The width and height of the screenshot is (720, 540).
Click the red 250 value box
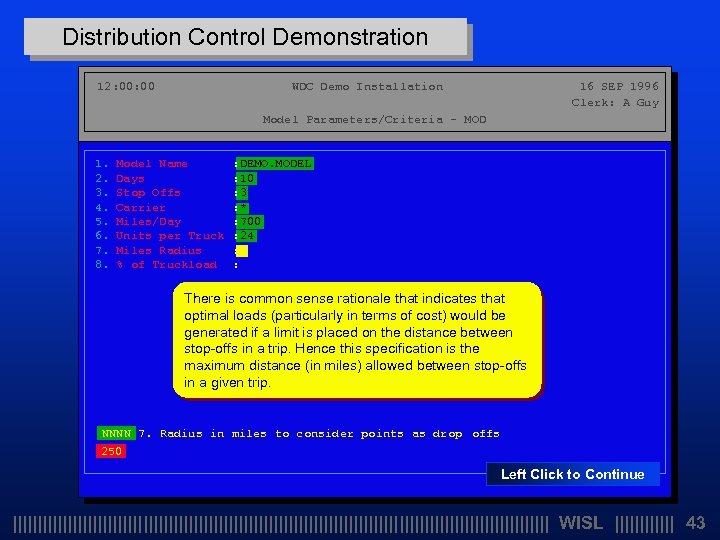pyautogui.click(x=111, y=451)
